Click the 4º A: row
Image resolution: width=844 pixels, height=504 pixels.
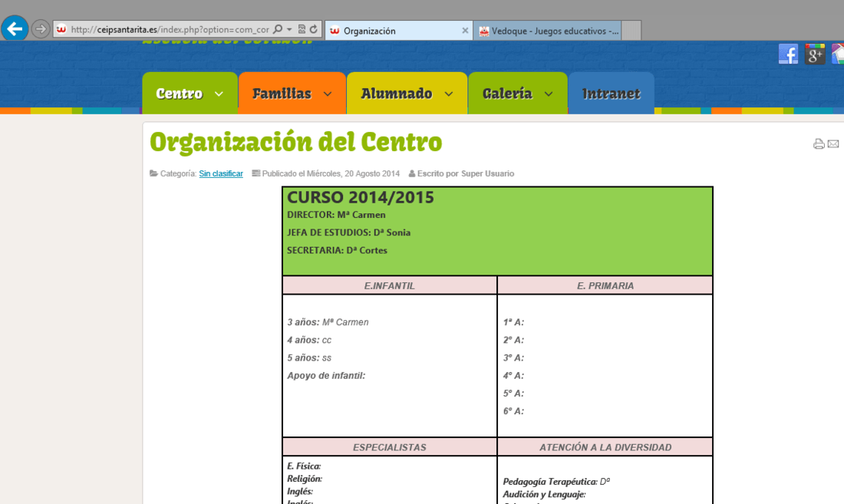(513, 375)
